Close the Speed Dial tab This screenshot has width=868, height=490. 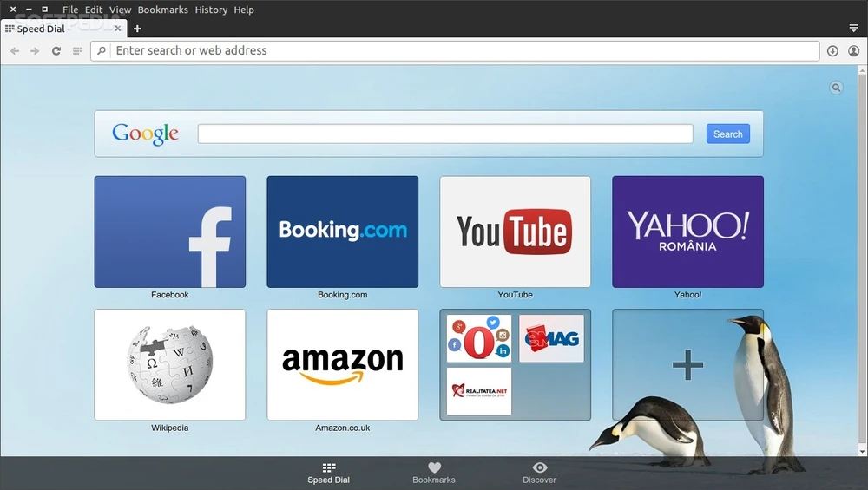click(118, 29)
